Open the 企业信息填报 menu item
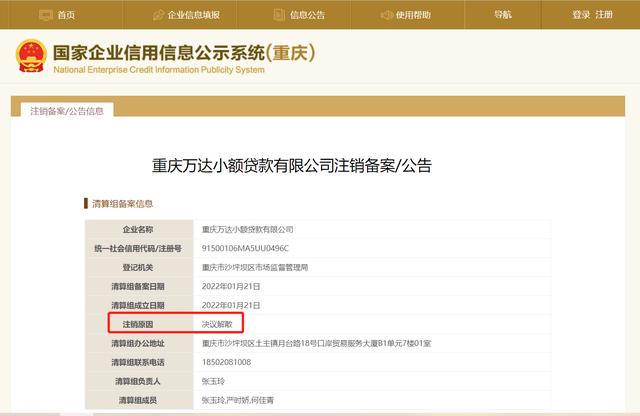 (193, 15)
